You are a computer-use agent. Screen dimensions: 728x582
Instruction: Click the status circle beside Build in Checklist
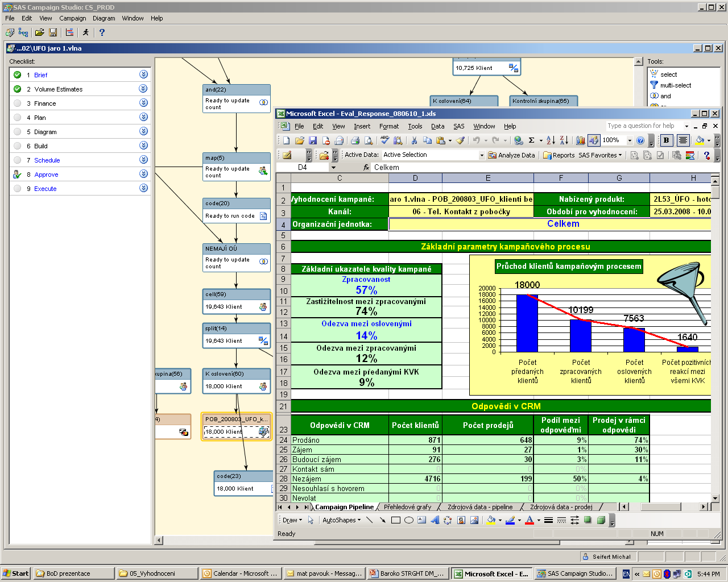(17, 146)
